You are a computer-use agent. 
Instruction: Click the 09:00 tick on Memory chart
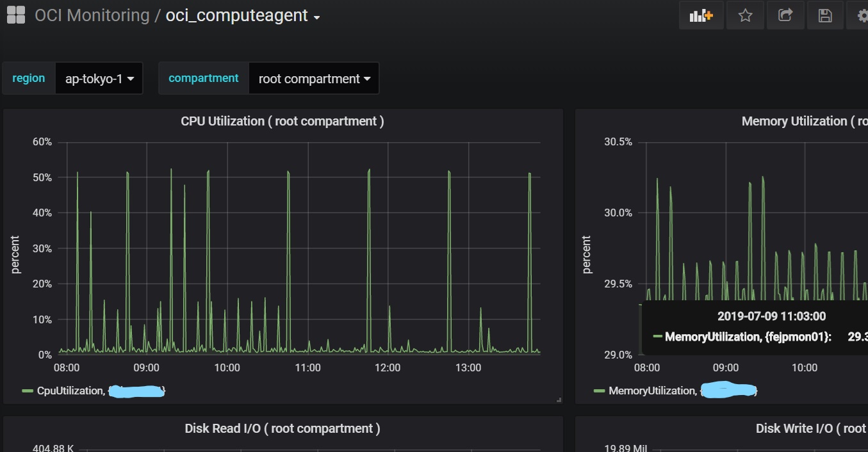click(x=726, y=367)
